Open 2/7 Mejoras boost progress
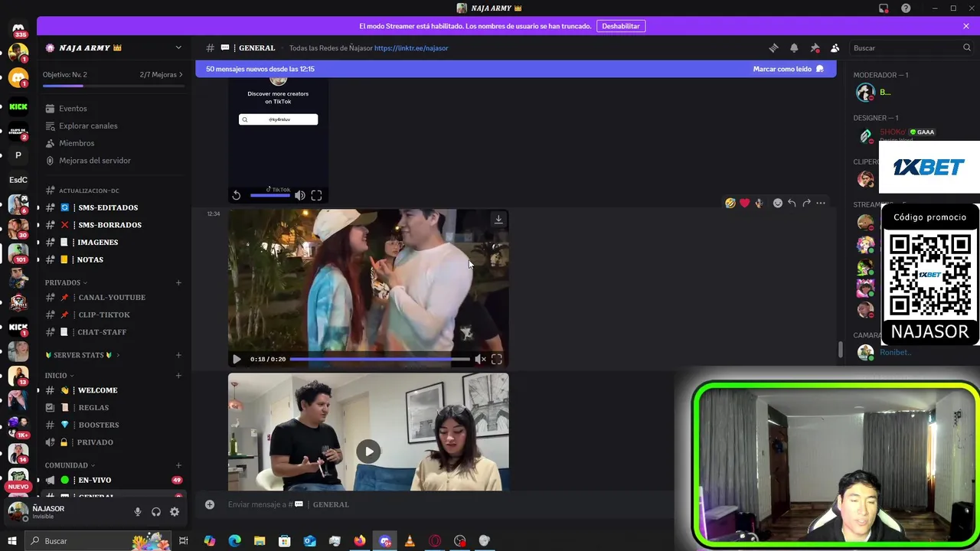 (x=162, y=74)
